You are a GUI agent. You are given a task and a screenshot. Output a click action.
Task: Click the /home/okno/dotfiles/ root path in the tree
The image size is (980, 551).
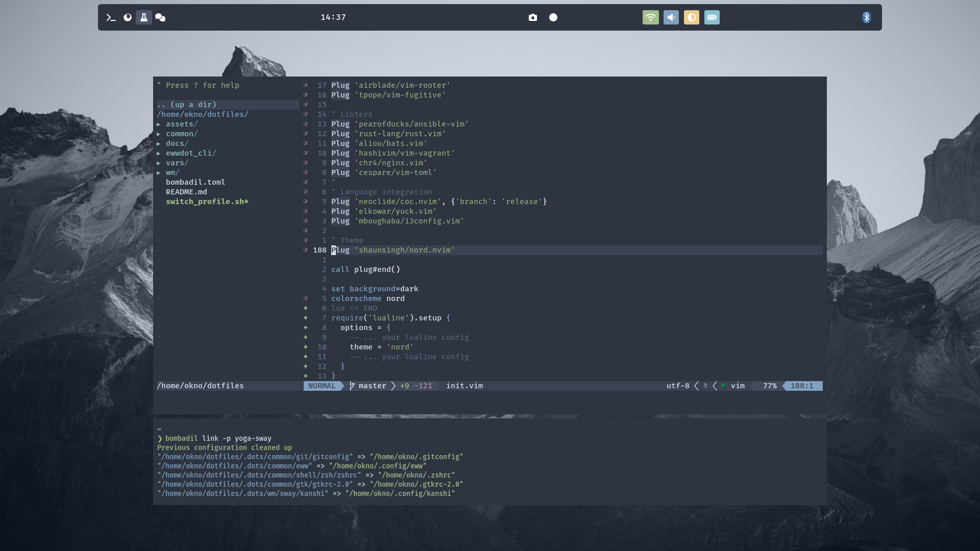[x=203, y=114]
